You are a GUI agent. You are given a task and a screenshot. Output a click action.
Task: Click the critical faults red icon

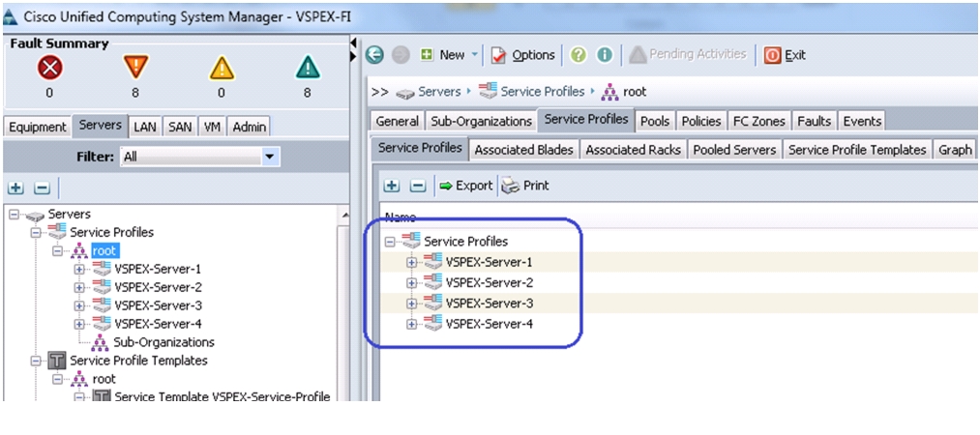[49, 68]
